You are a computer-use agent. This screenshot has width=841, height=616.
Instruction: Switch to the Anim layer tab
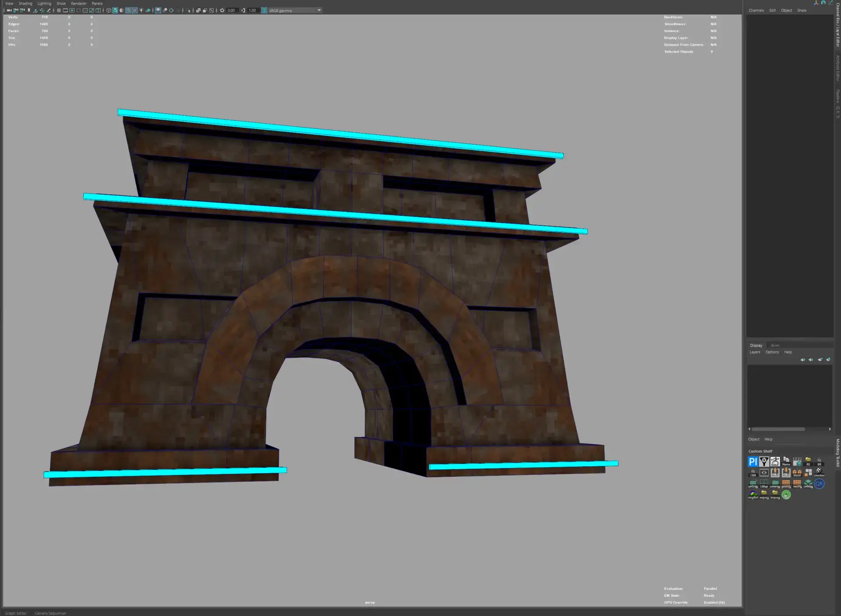click(x=775, y=345)
